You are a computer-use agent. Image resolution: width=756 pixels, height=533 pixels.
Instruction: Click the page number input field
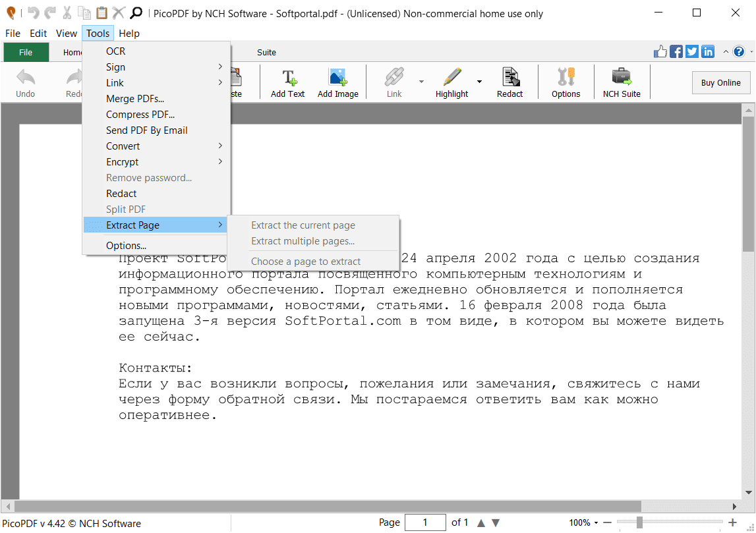[x=424, y=522]
